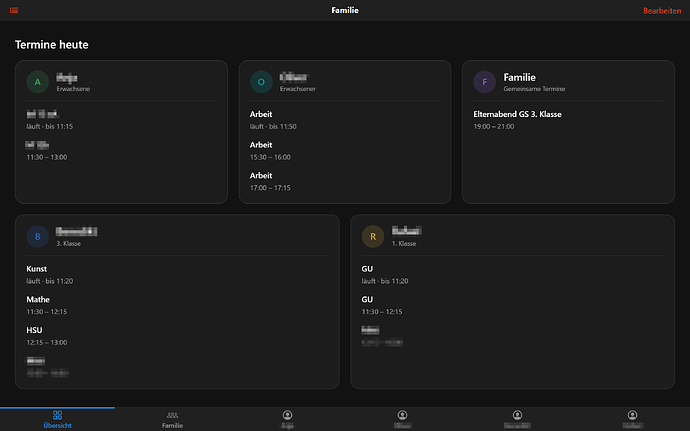Image resolution: width=690 pixels, height=431 pixels.
Task: Click the blue B avatar circle
Action: (x=38, y=236)
